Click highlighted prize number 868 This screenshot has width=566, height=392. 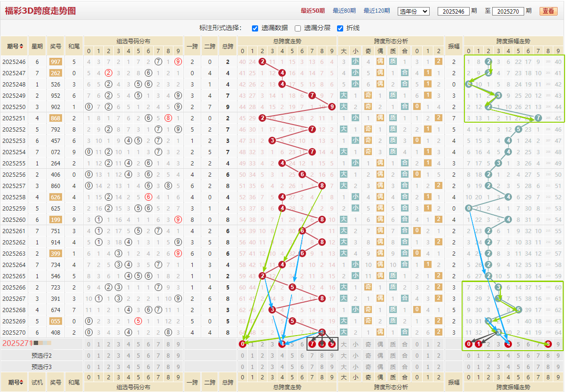(x=55, y=118)
